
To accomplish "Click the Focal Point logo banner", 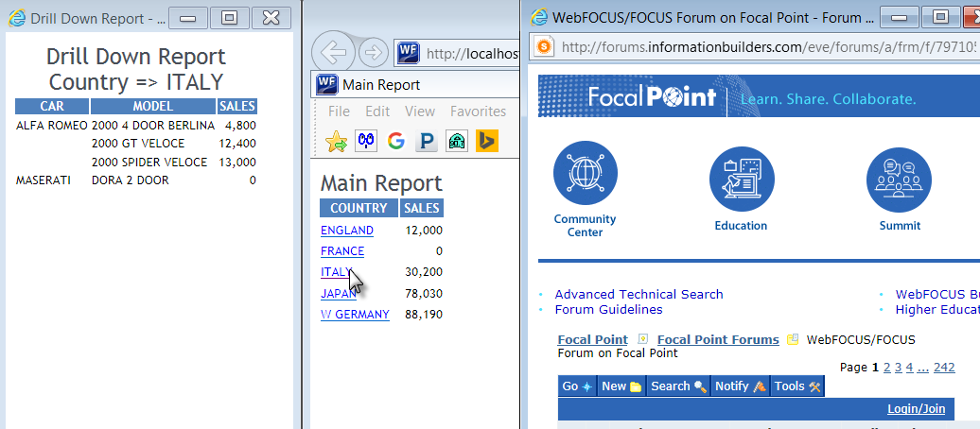I will [x=652, y=96].
